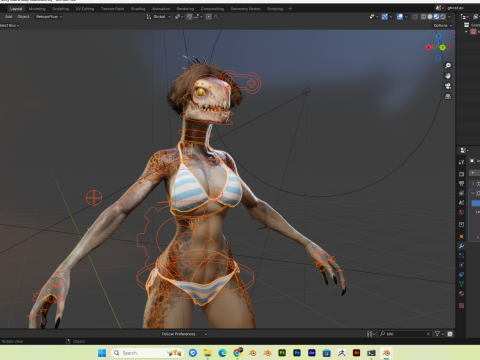Image resolution: width=480 pixels, height=360 pixels.
Task: Toggle proportional editing button
Action: coord(209,17)
